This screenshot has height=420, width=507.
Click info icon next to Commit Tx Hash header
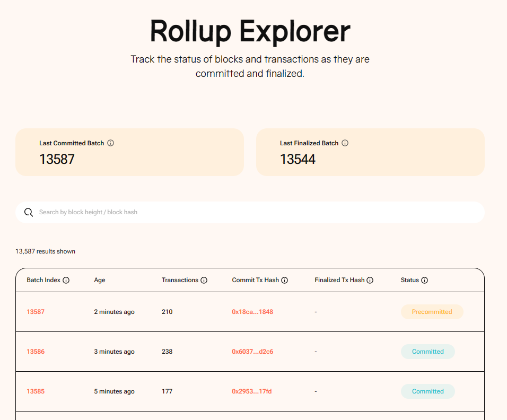pos(285,281)
